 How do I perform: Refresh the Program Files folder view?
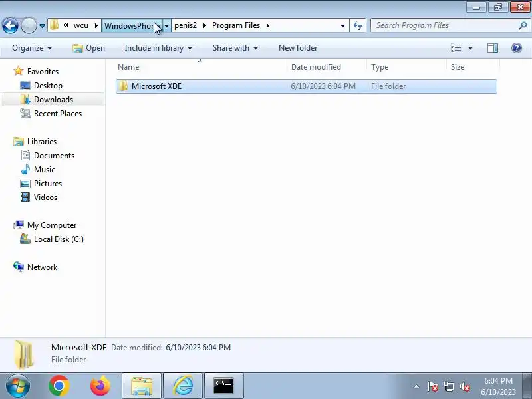pos(358,25)
